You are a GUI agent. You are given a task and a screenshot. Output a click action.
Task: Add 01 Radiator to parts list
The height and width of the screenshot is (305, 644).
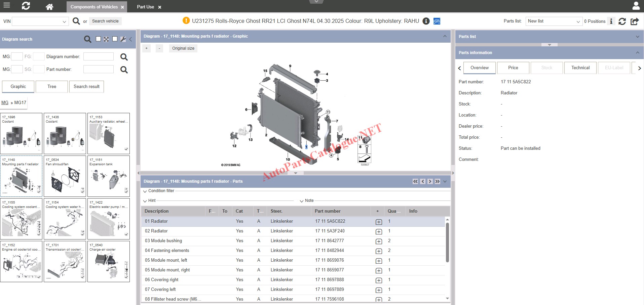point(379,222)
